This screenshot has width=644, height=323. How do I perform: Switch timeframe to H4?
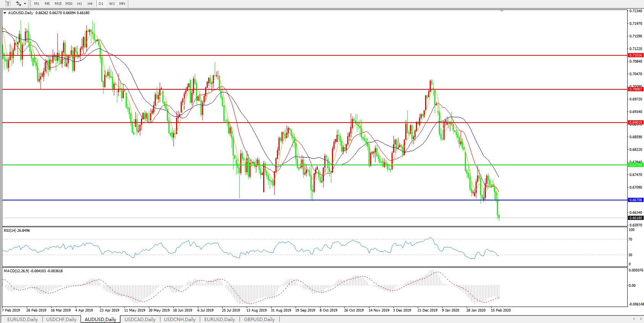pos(90,3)
